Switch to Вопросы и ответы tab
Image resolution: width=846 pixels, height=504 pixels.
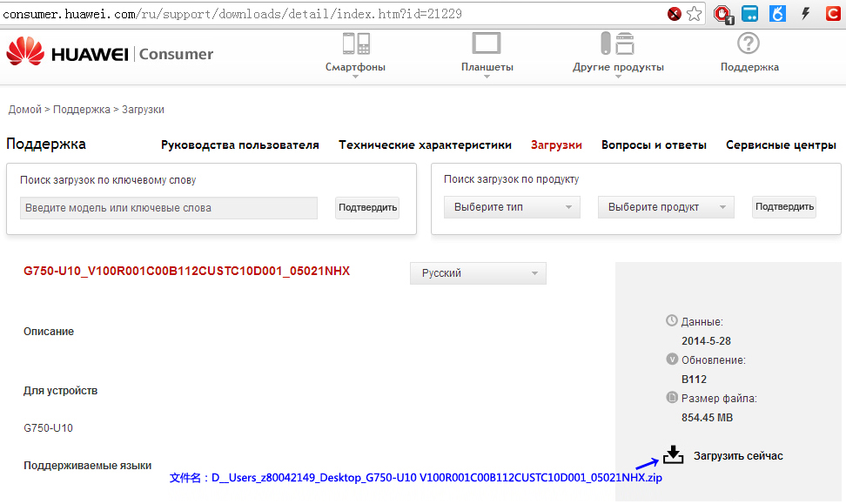click(654, 145)
